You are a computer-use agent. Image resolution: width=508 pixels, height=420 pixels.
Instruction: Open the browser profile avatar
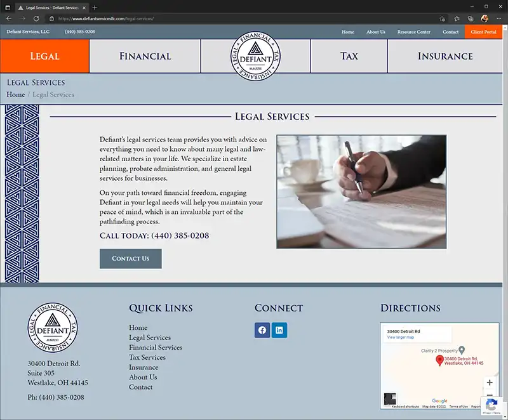click(485, 18)
